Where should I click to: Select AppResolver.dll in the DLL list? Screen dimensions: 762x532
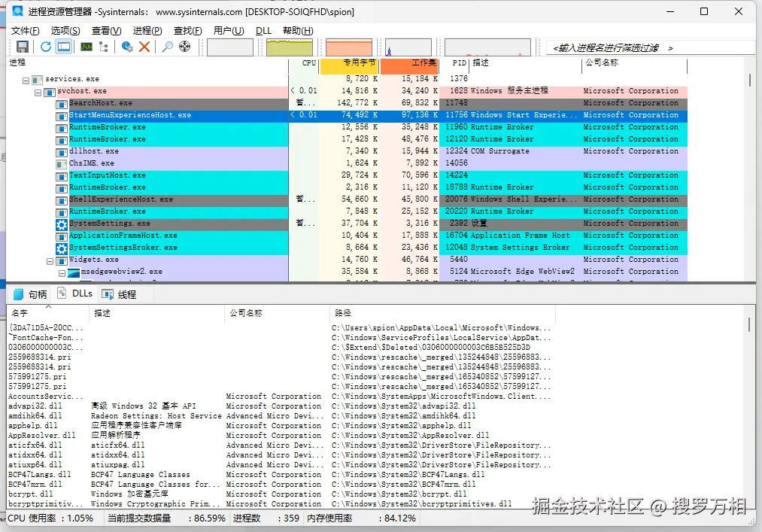281,435
